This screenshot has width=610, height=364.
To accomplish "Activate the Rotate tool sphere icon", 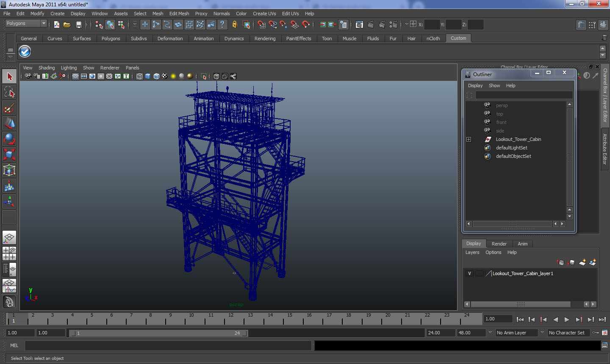I will pos(9,139).
